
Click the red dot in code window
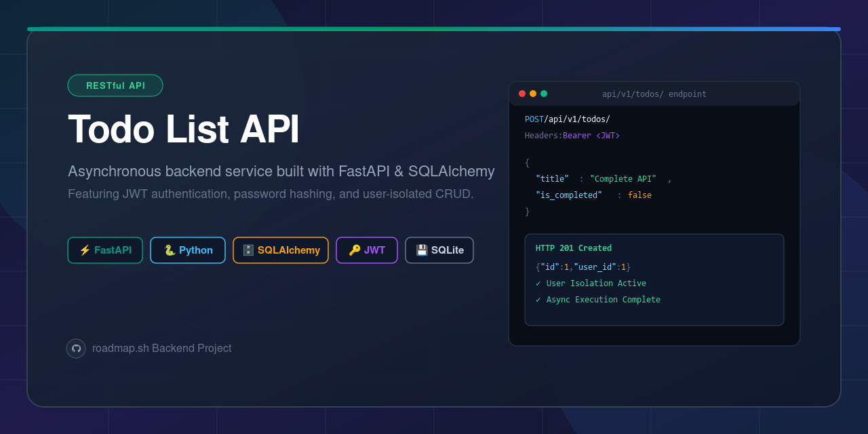click(522, 94)
